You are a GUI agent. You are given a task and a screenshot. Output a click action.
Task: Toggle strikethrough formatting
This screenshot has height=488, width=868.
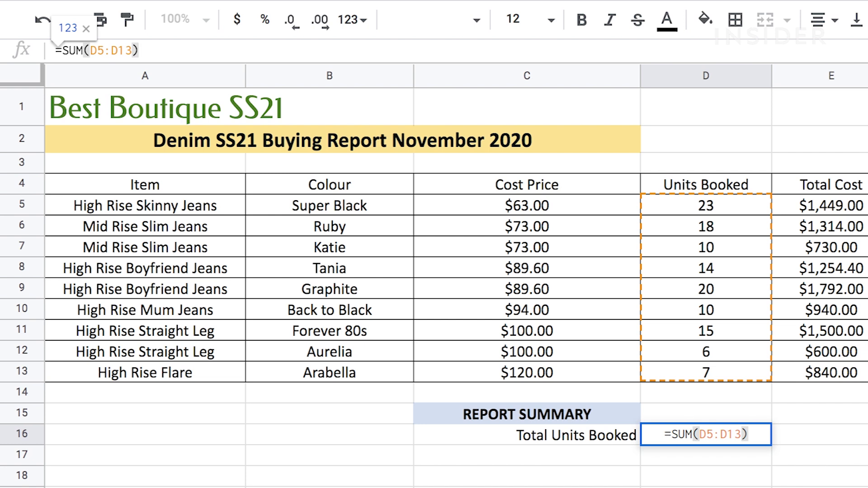coord(637,19)
